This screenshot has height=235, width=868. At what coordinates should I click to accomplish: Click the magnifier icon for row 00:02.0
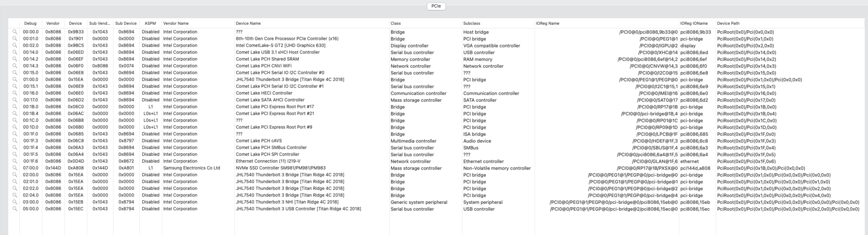pyautogui.click(x=15, y=46)
